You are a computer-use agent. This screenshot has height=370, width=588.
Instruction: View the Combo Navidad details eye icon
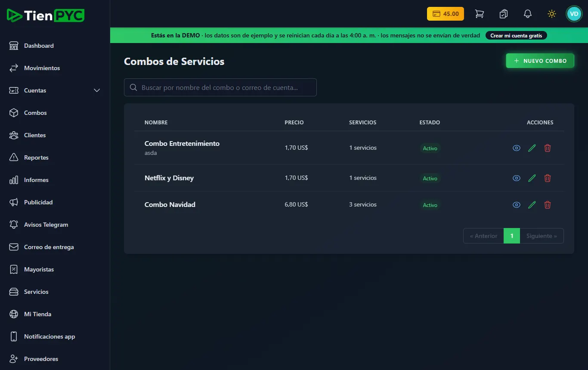(517, 205)
